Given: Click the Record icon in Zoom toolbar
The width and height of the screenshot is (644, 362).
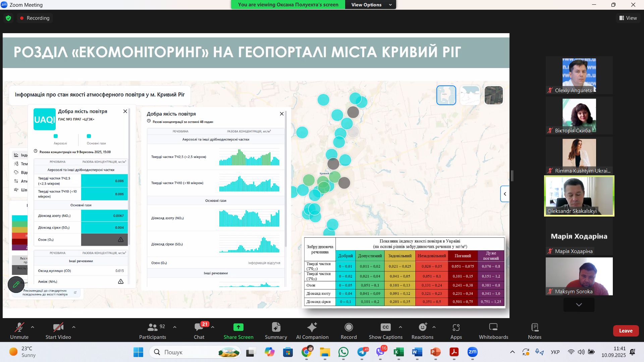Looking at the screenshot, I should click(x=348, y=327).
